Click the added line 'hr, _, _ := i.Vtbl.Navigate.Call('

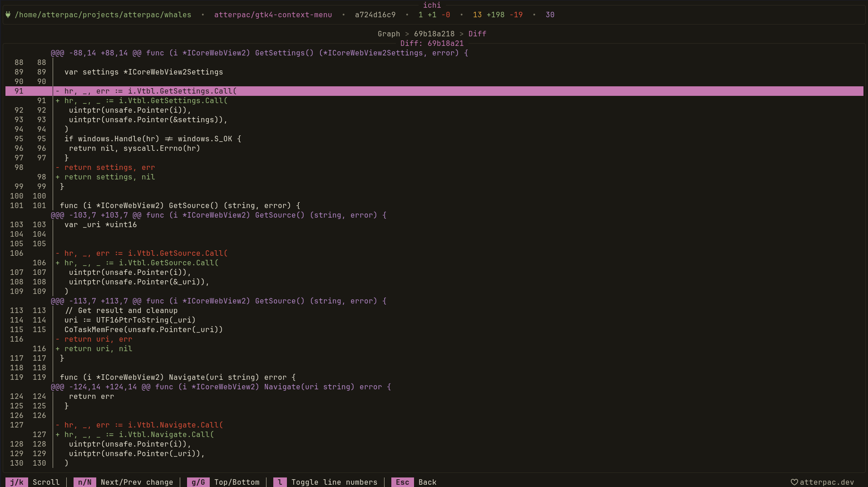point(135,434)
